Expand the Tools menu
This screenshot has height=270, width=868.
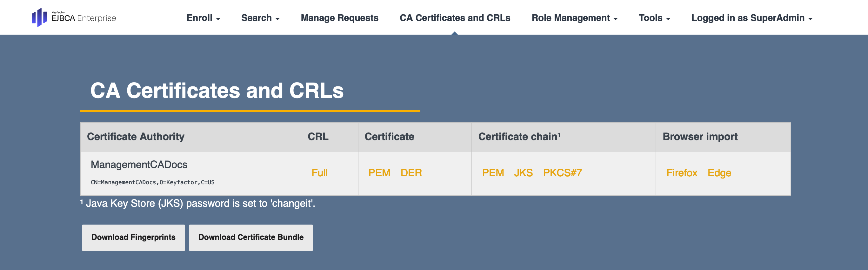pyautogui.click(x=654, y=18)
